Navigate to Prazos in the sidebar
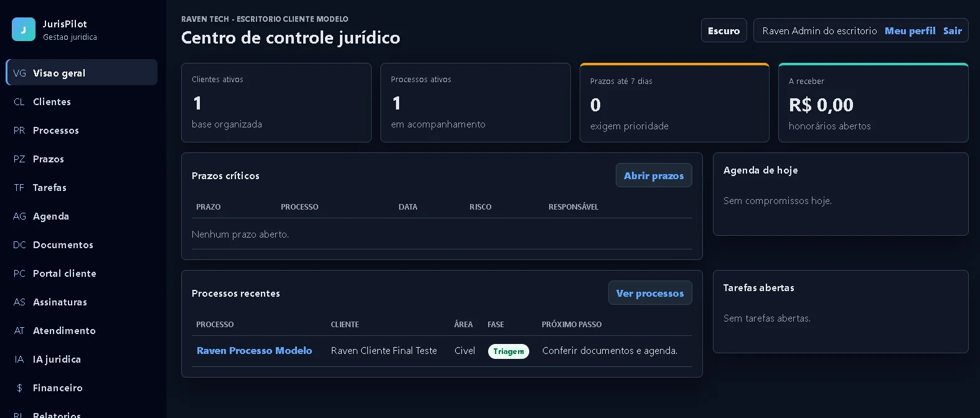Image resolution: width=980 pixels, height=418 pixels. (x=82, y=159)
